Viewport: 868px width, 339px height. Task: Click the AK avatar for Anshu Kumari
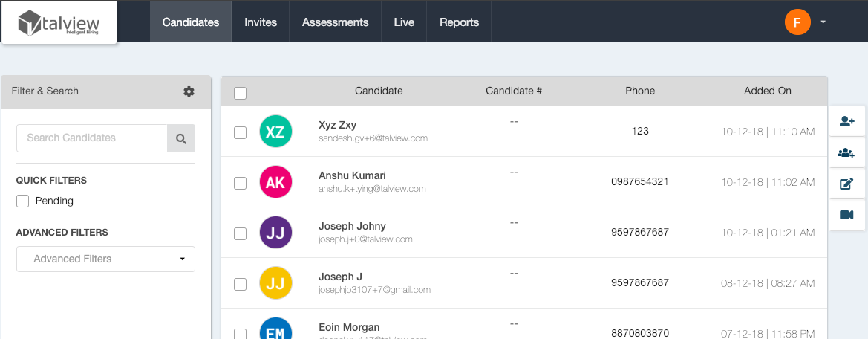pos(275,181)
